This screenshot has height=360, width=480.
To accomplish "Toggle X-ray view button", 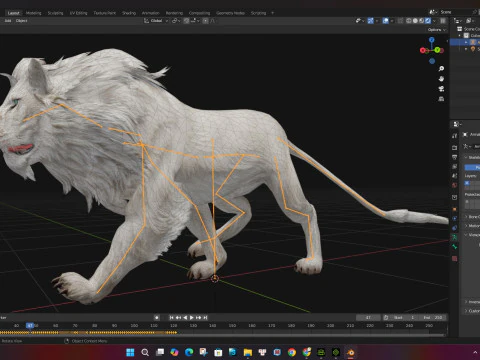I will point(400,21).
